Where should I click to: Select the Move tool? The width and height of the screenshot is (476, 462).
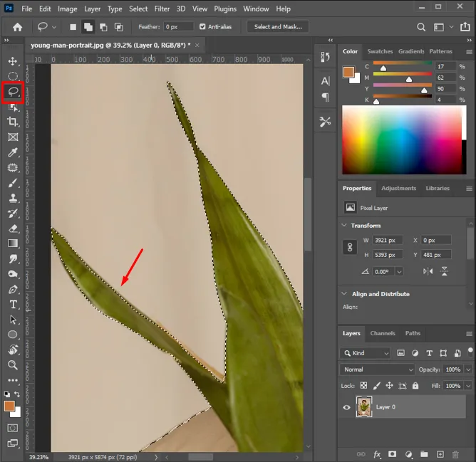(13, 61)
